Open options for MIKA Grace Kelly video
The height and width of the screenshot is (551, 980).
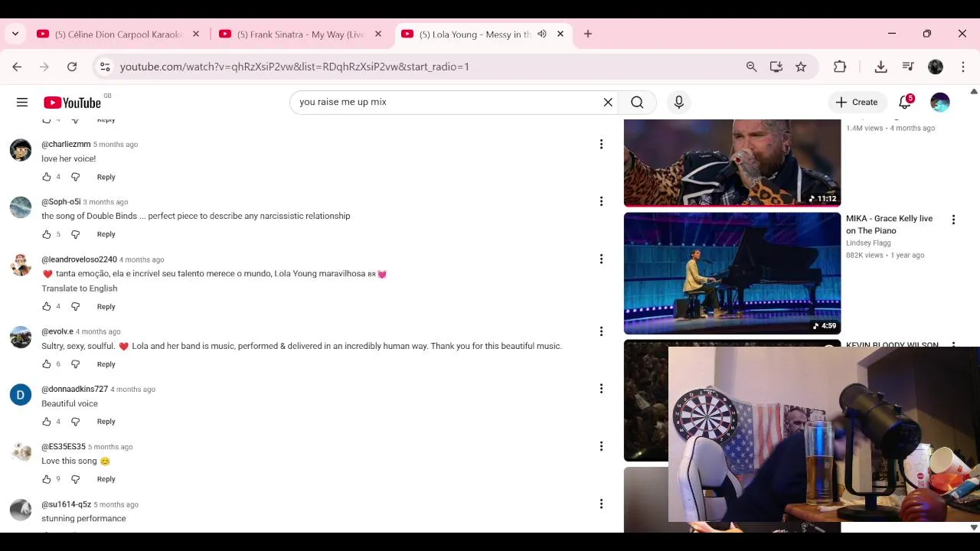click(x=953, y=220)
